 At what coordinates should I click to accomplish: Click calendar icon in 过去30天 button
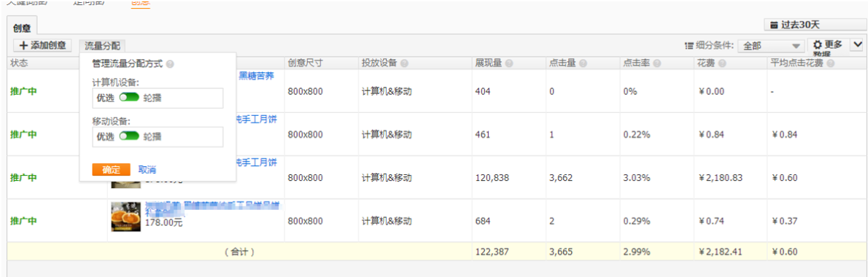pyautogui.click(x=774, y=25)
